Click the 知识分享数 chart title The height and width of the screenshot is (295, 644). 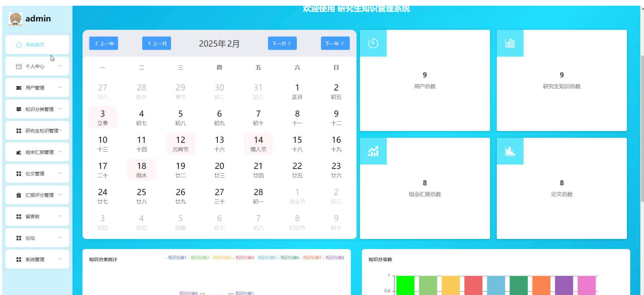(380, 260)
